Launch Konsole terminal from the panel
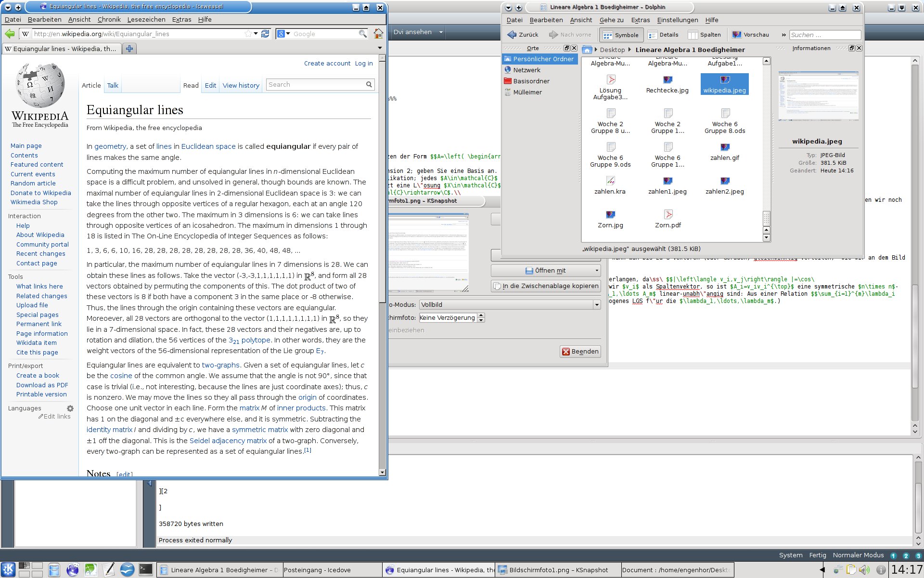 [146, 569]
